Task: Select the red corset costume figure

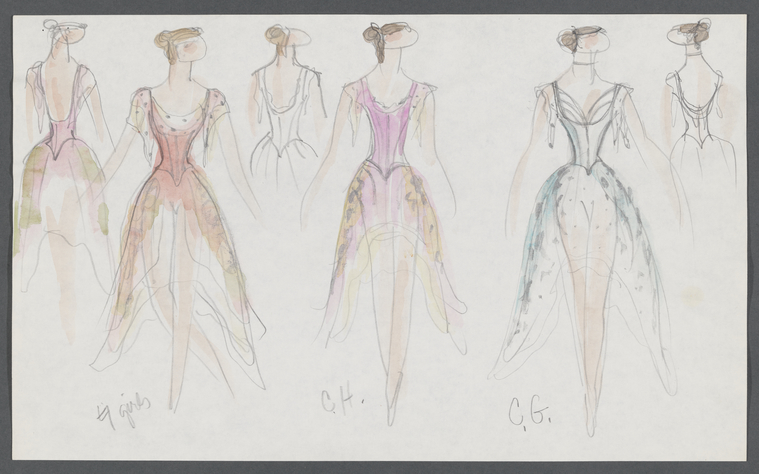Action: [179, 218]
